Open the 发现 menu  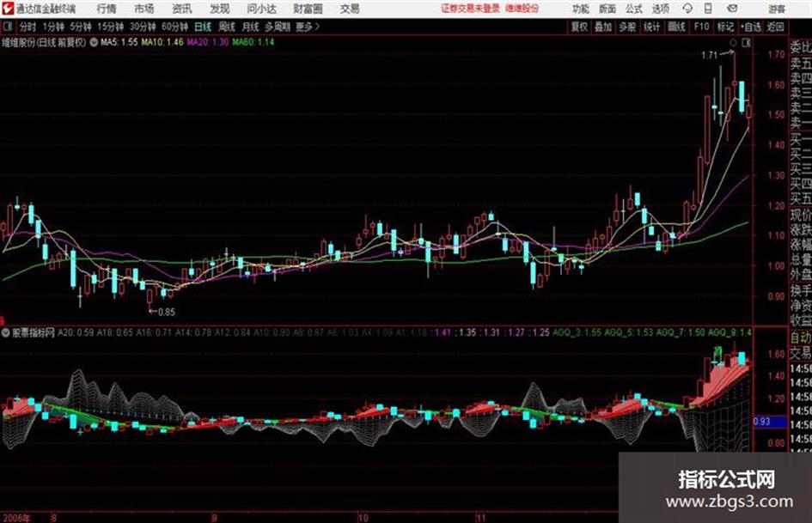coord(220,9)
